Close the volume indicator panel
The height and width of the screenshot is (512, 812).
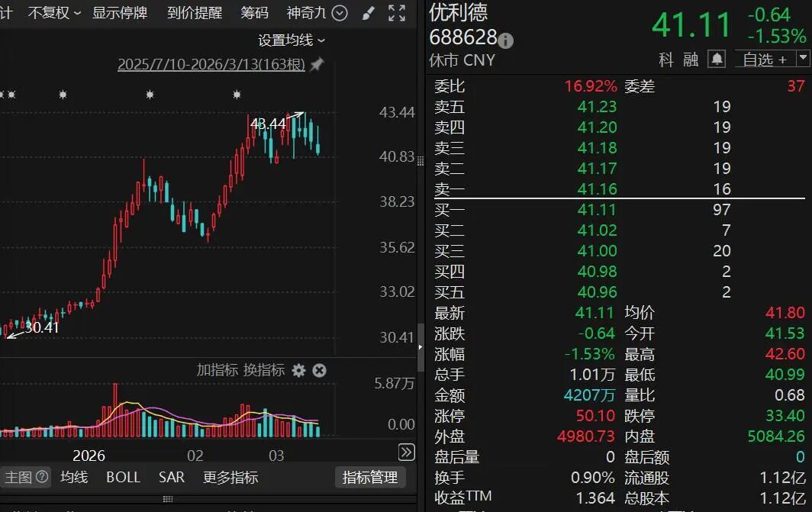pyautogui.click(x=320, y=370)
